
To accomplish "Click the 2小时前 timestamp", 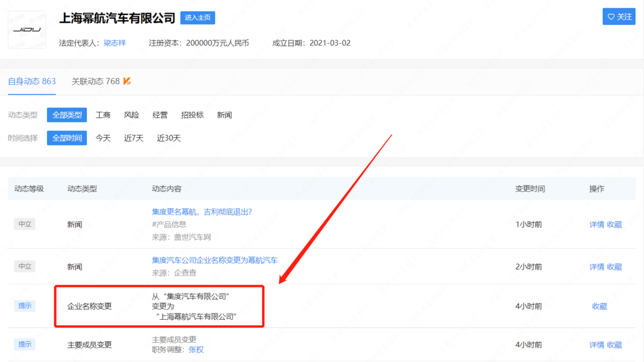I will pyautogui.click(x=528, y=267).
